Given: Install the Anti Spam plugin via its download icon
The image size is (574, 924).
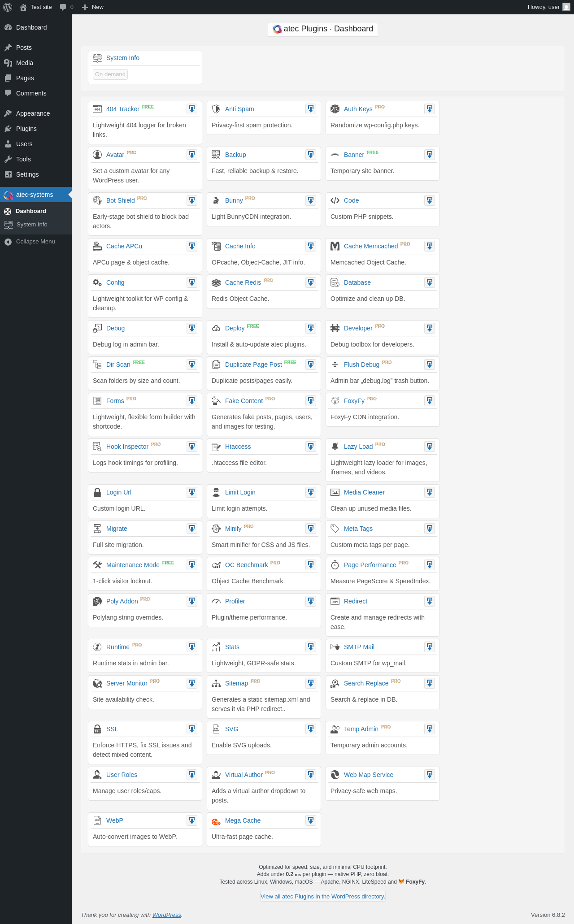Looking at the screenshot, I should pos(311,109).
